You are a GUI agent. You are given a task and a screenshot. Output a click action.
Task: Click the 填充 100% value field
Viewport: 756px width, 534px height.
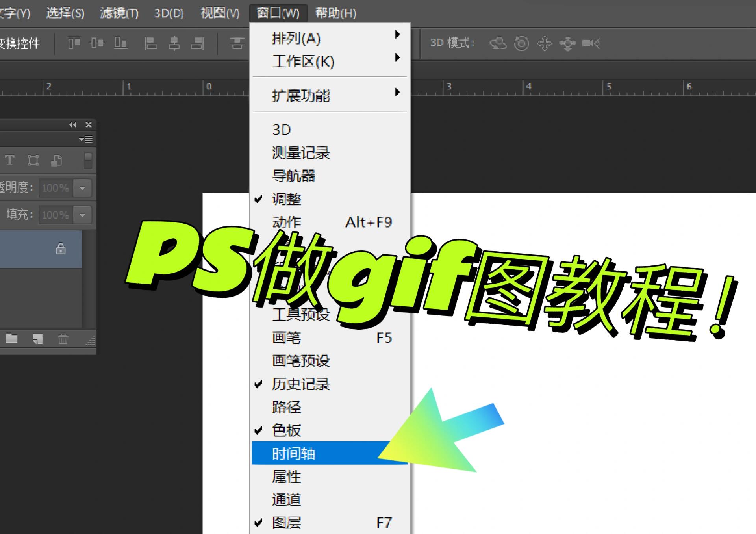tap(56, 215)
